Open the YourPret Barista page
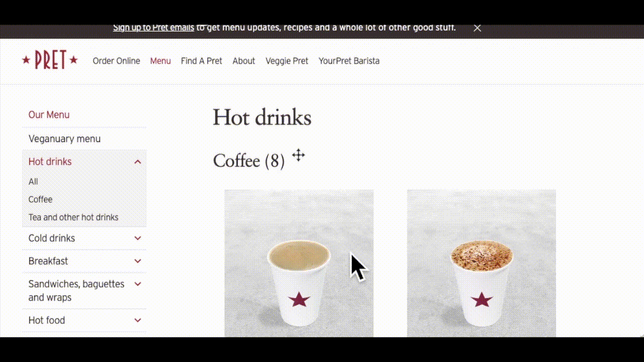Viewport: 644px width, 362px height. (x=349, y=61)
